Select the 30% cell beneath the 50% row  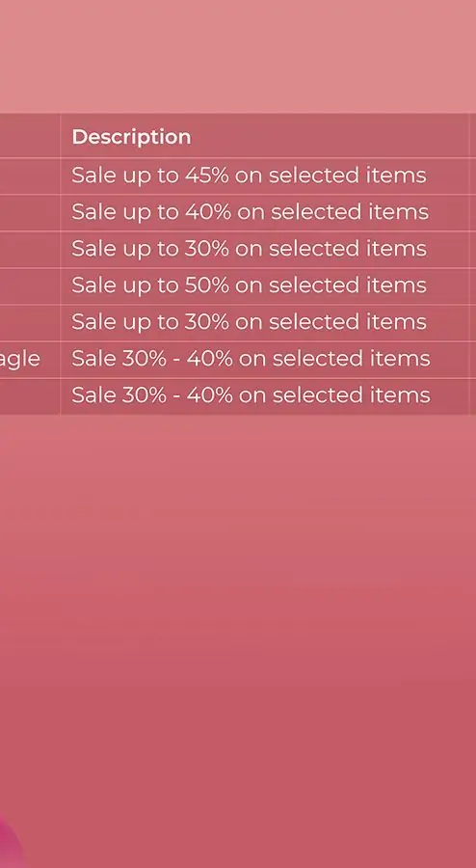[264, 323]
